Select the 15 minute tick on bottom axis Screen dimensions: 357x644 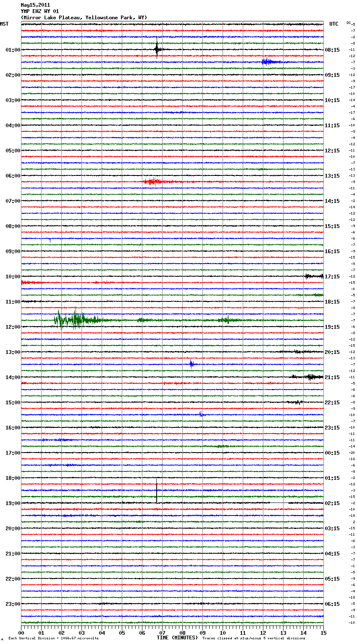(x=323, y=633)
